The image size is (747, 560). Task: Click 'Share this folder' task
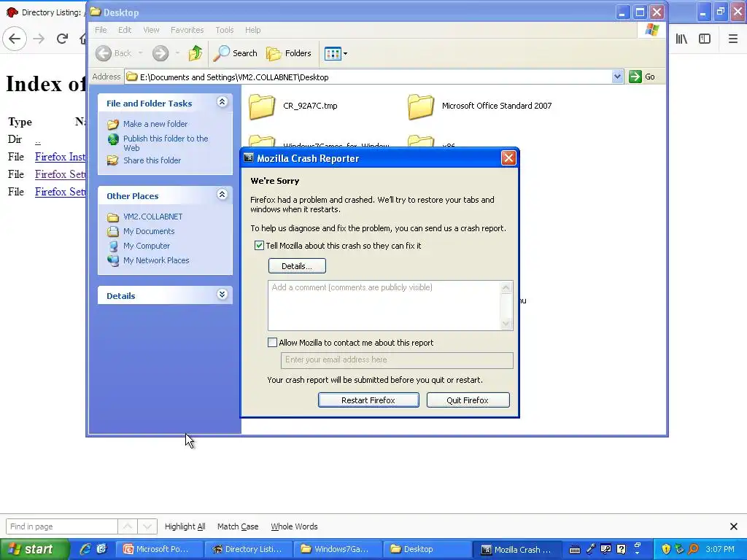pos(152,160)
